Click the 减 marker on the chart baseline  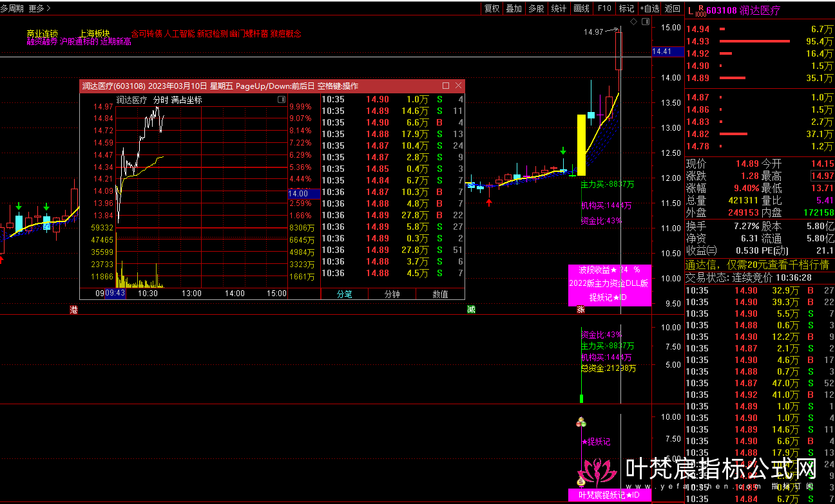click(x=472, y=310)
